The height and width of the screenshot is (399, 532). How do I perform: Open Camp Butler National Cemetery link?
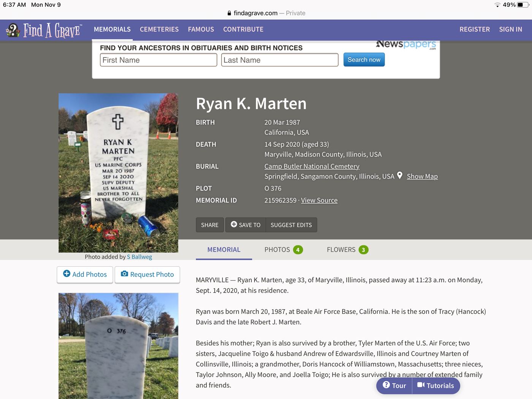click(x=312, y=166)
